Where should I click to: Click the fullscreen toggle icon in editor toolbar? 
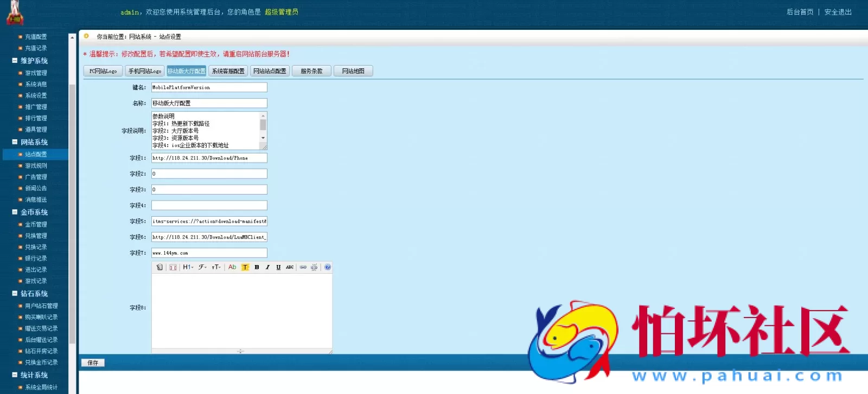[x=173, y=267]
